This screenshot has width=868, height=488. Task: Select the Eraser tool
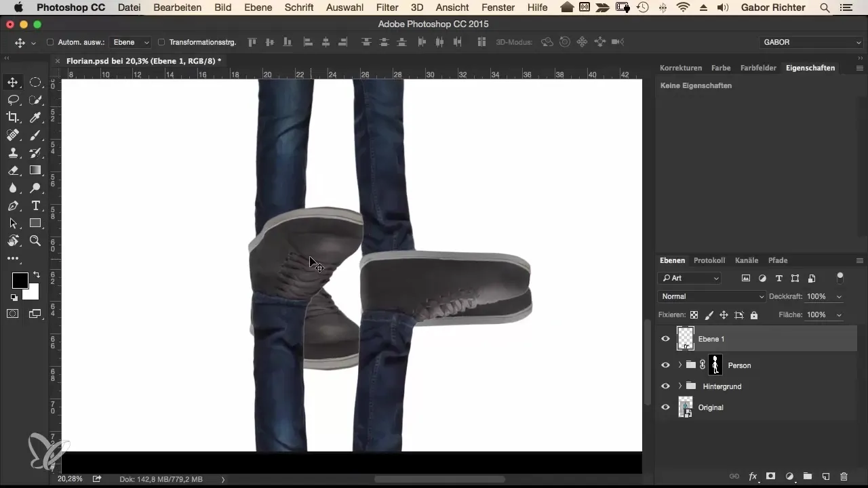pos(13,171)
